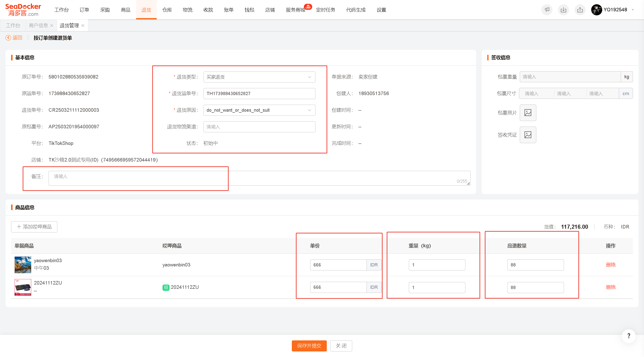Click the 组 bundle tag on 20241112ZU
Screen dimensions: 644x357
pos(166,287)
